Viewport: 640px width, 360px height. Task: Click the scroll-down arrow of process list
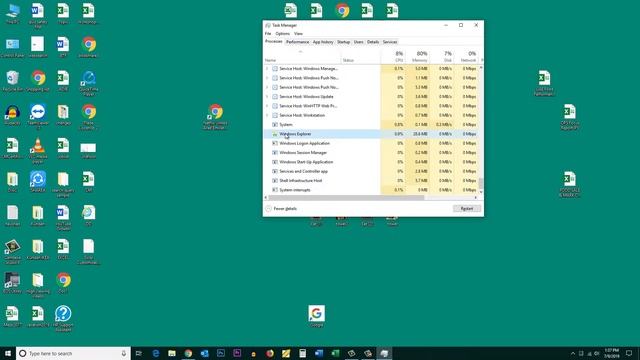pyautogui.click(x=481, y=192)
